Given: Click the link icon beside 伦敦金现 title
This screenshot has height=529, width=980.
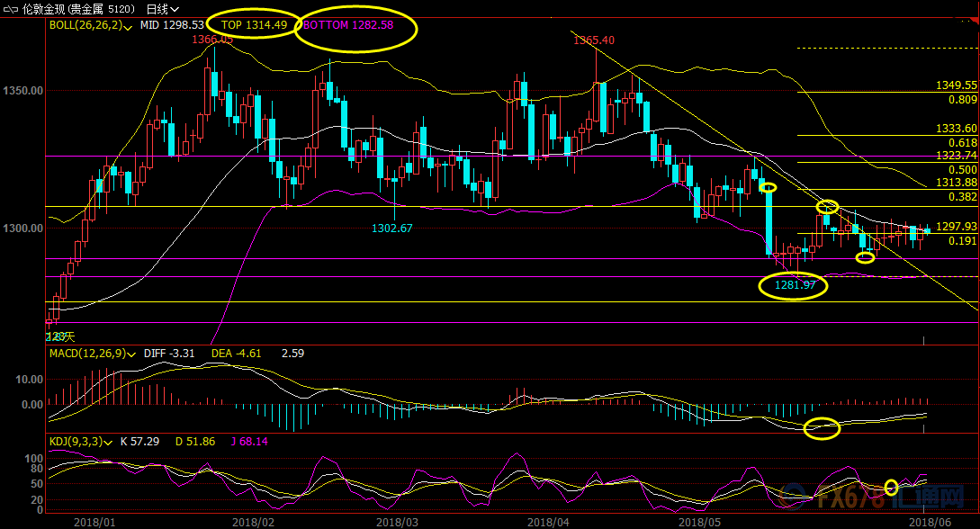Looking at the screenshot, I should 11,9.
